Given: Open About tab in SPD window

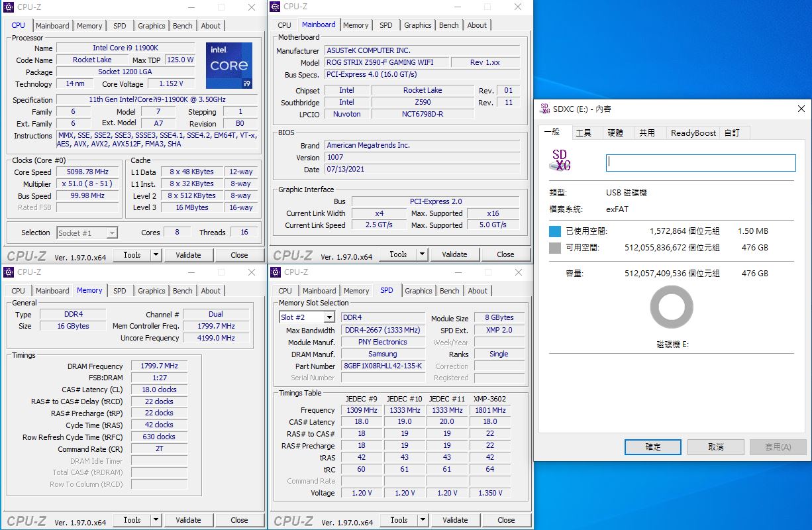Looking at the screenshot, I should click(x=478, y=291).
